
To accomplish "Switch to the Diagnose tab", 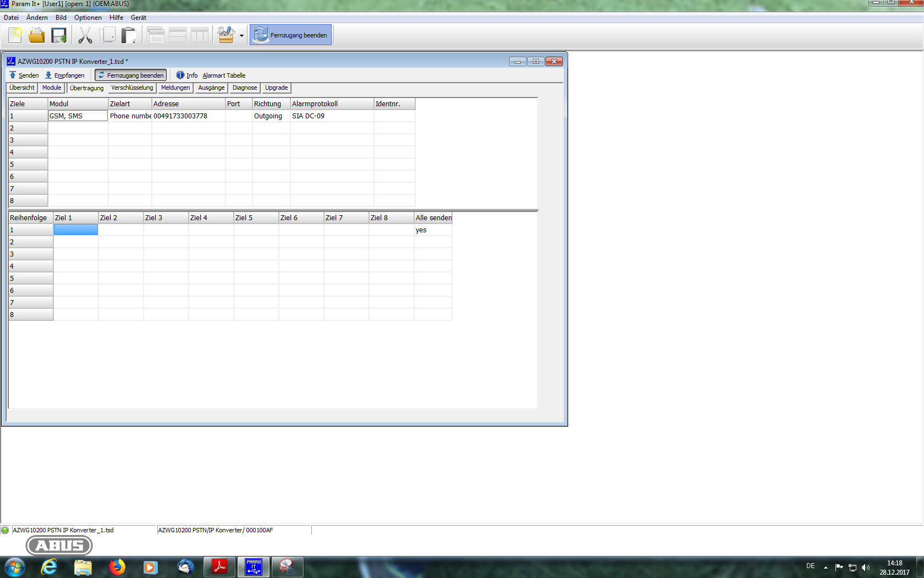I will (245, 88).
